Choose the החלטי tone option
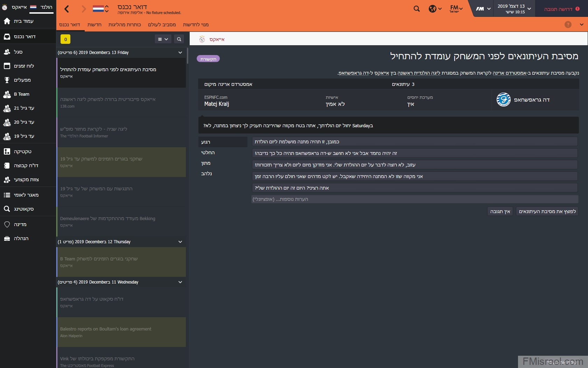The width and height of the screenshot is (588, 368). coord(223,152)
